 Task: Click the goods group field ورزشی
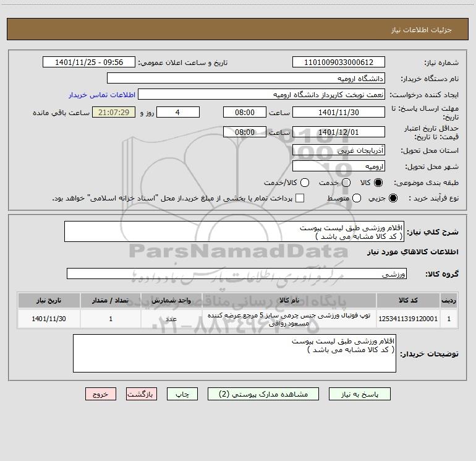[x=237, y=274]
